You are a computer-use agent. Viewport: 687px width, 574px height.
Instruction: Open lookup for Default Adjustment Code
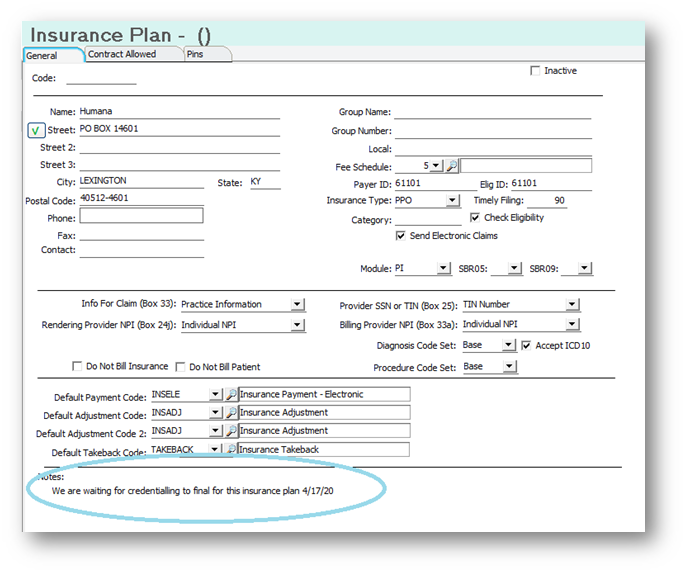231,413
